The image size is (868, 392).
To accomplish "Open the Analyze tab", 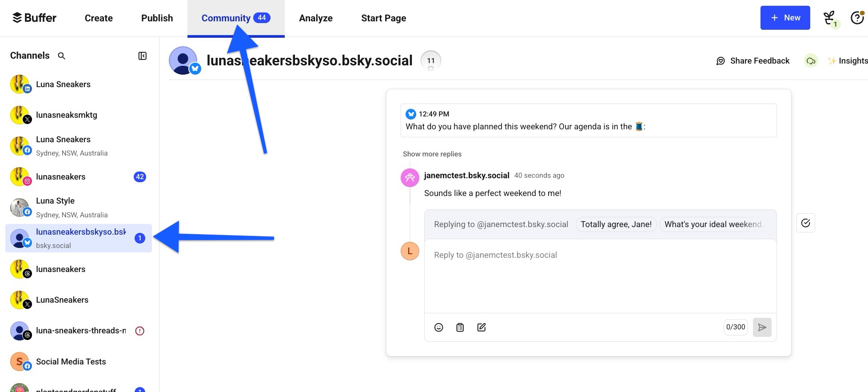I will pyautogui.click(x=316, y=18).
